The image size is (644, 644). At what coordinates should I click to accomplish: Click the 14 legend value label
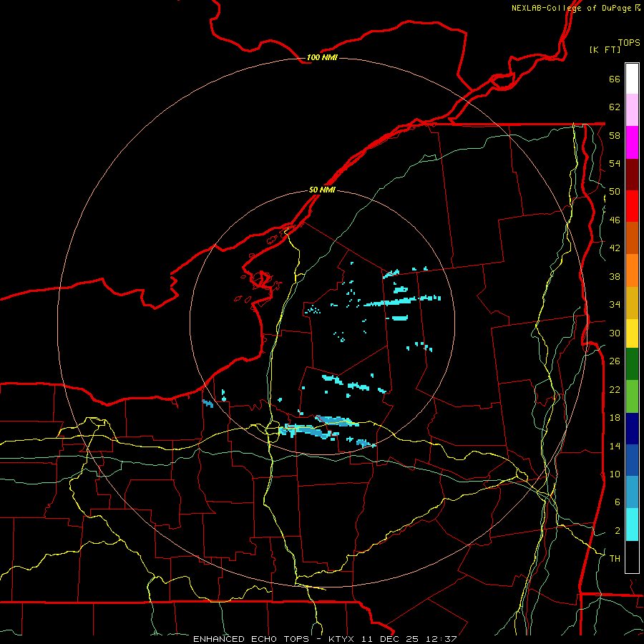tap(615, 446)
